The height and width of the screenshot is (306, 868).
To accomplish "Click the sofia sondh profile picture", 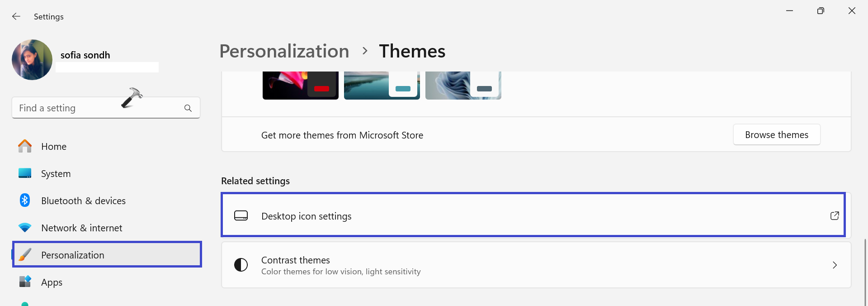I will pos(32,60).
